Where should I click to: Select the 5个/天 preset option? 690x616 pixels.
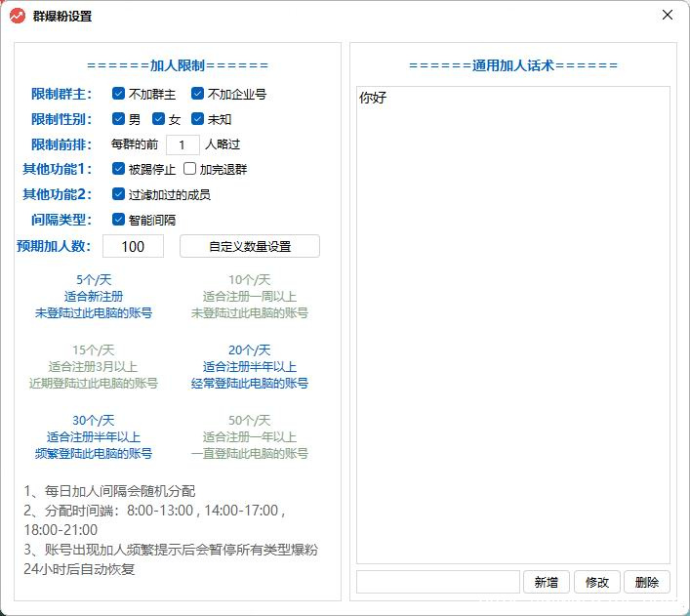[94, 297]
